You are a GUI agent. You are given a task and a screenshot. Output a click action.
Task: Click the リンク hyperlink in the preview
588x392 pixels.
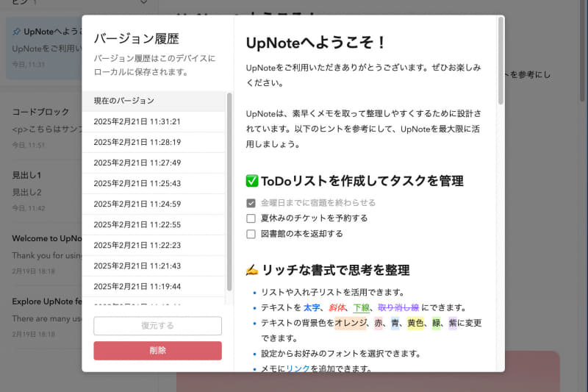tap(298, 368)
